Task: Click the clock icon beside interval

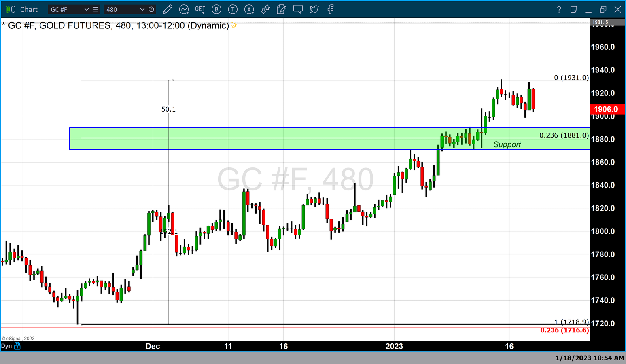Action: click(151, 9)
